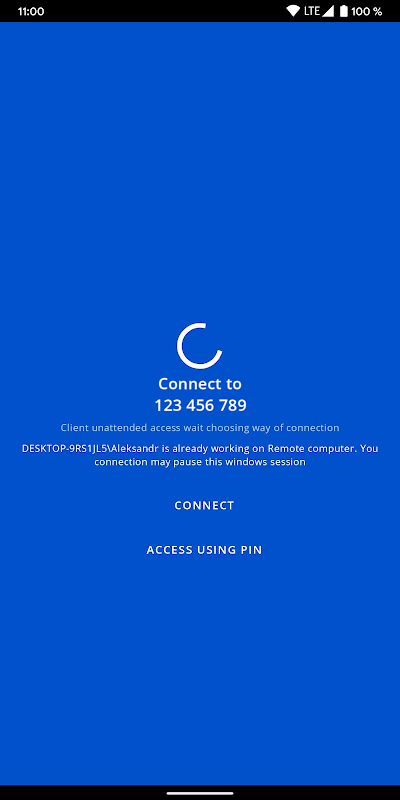Select the remote ID 123 456 789
The width and height of the screenshot is (400, 800).
tap(200, 405)
